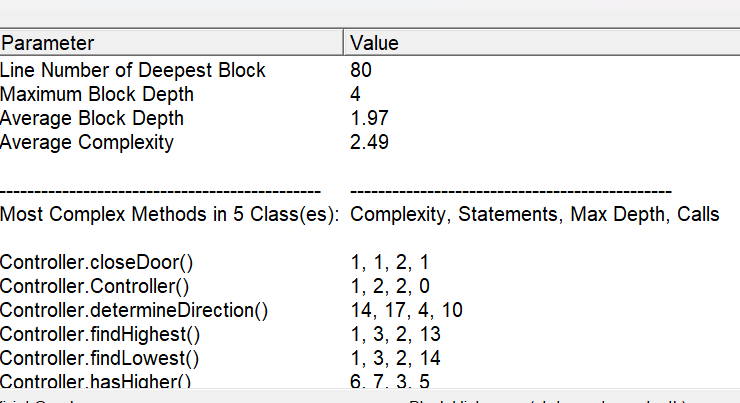Click the 1, 3, 2, 14 findLowest metrics value
The width and height of the screenshot is (740, 403).
click(x=395, y=359)
